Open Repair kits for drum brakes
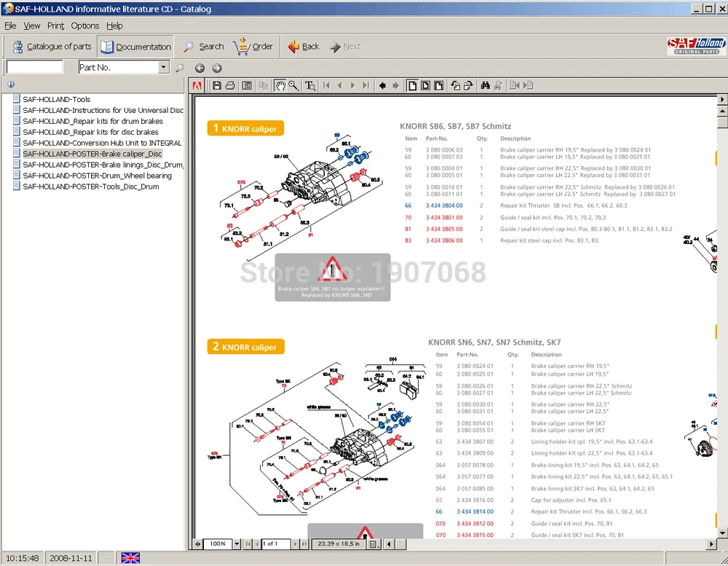The width and height of the screenshot is (728, 566). coord(93,121)
